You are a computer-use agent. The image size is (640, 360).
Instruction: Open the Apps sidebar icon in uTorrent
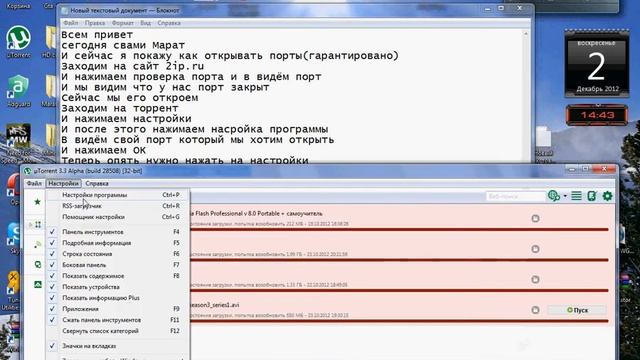point(38,284)
